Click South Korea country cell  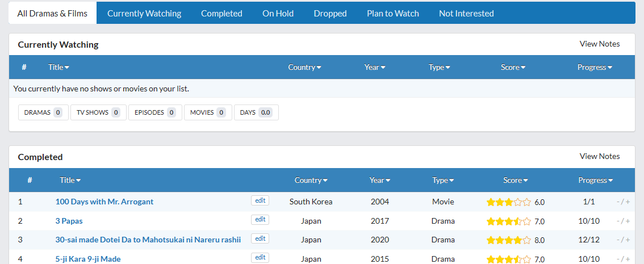pos(311,202)
